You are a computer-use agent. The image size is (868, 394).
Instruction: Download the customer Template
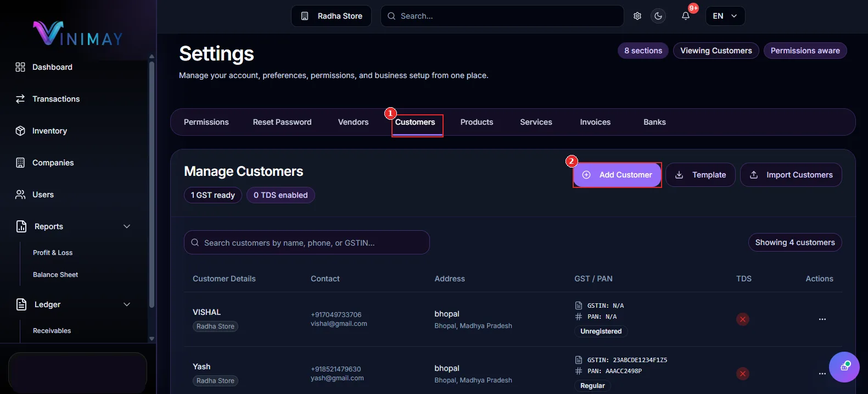coord(701,175)
